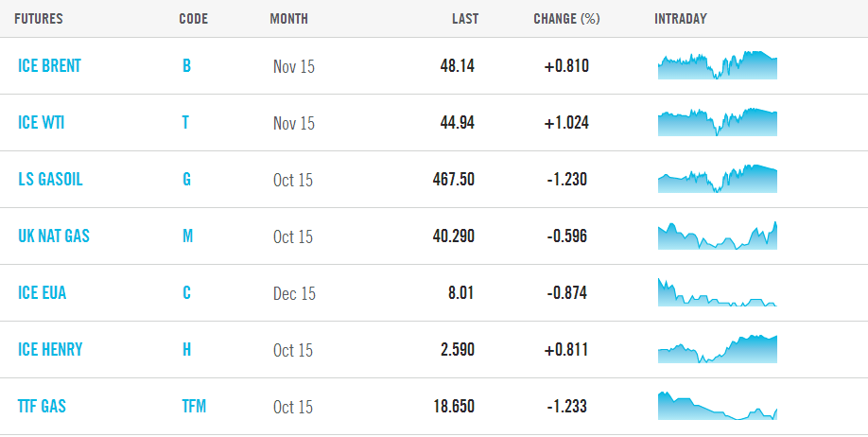This screenshot has width=868, height=437.
Task: Click code H for ICE Henry
Action: pyautogui.click(x=186, y=350)
